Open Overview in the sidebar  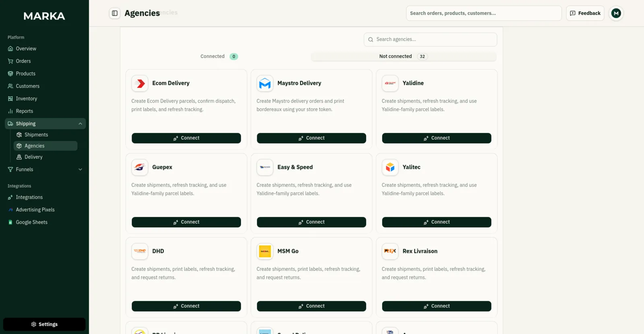45,49
